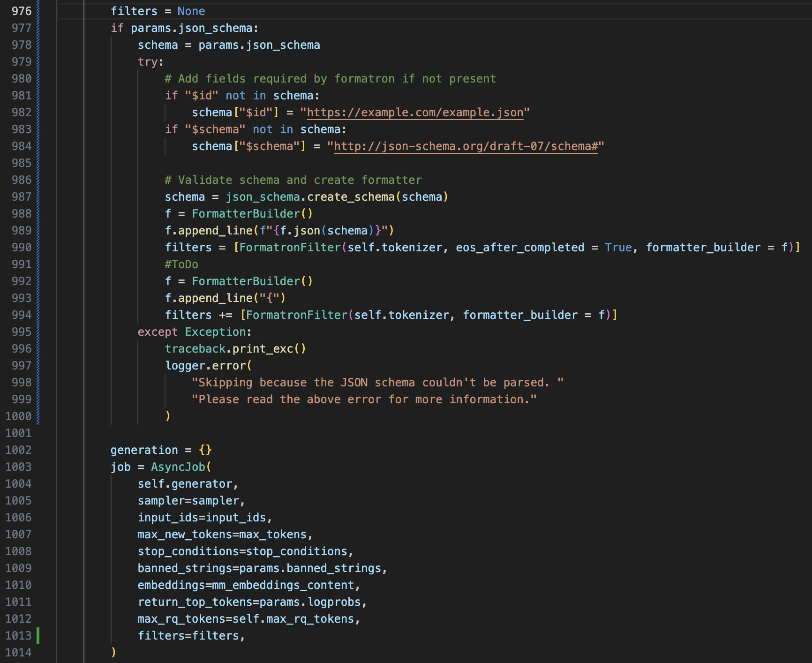
Task: Click "FormatronFilter" on line 990
Action: click(x=290, y=248)
